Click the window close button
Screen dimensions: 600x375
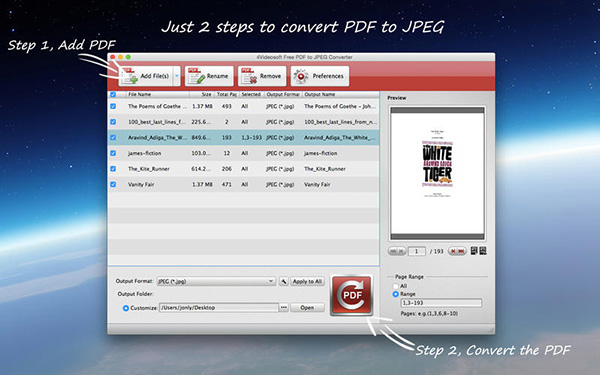pyautogui.click(x=112, y=57)
